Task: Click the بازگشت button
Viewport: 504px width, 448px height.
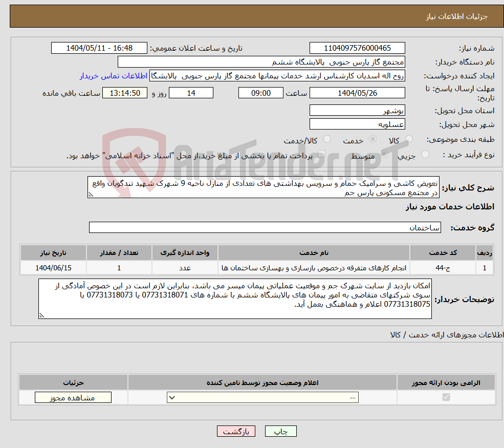Action: pyautogui.click(x=236, y=431)
